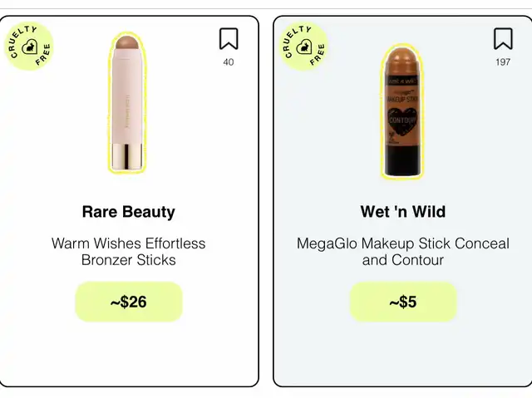Select MegaGlo Makeup Stick Conceal and Contour title
This screenshot has width=532, height=398.
click(402, 252)
